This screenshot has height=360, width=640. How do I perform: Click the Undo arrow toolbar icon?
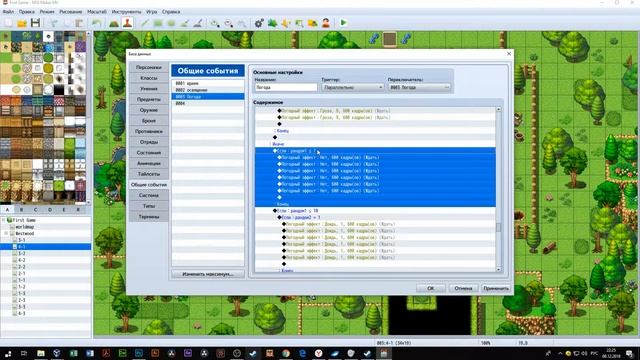[x=96, y=23]
